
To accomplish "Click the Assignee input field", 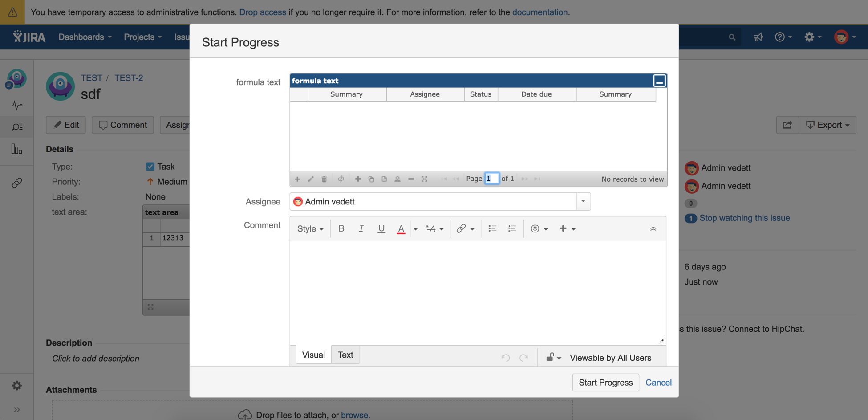I will [434, 201].
